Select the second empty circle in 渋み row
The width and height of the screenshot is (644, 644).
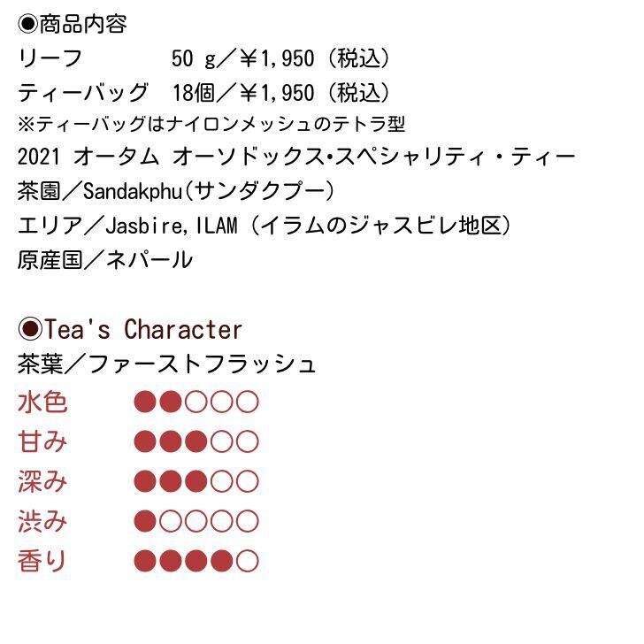(171, 521)
